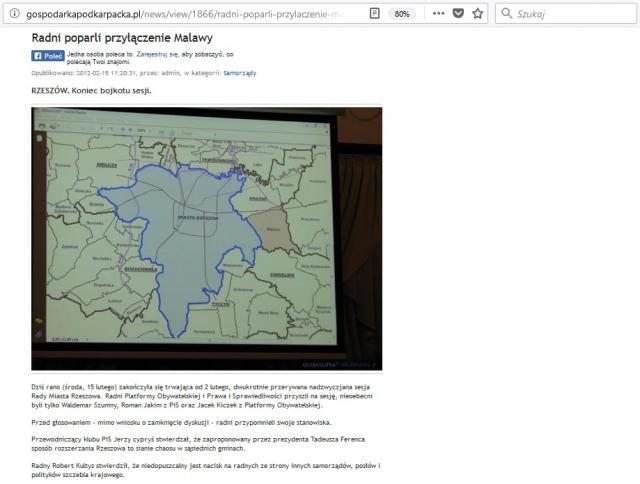The width and height of the screenshot is (640, 484).
Task: Open the Zarejestruj się link
Action: coord(158,52)
